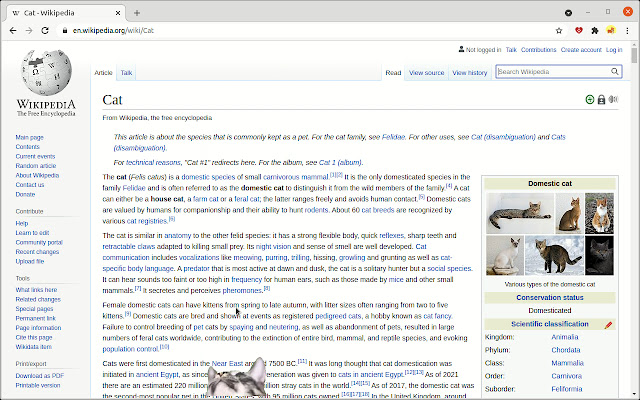
Task: Open the user Talk link at top
Action: click(x=511, y=50)
